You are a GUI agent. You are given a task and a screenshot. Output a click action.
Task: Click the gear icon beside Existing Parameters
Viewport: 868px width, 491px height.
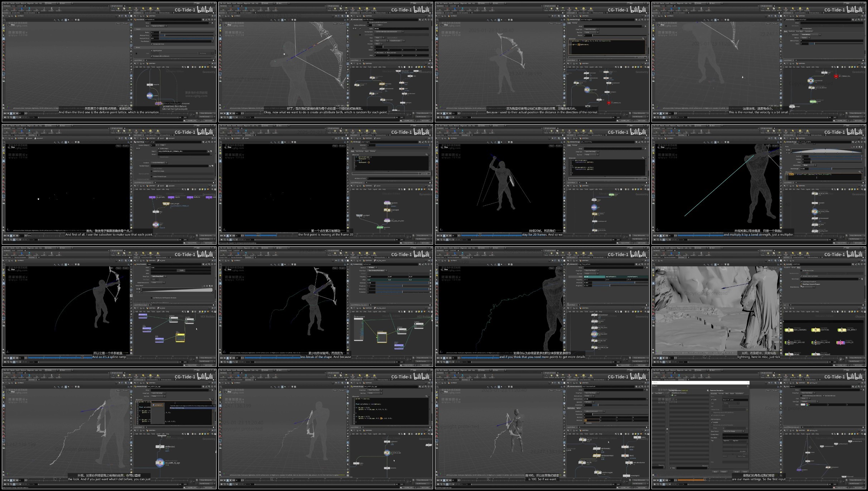pos(708,391)
